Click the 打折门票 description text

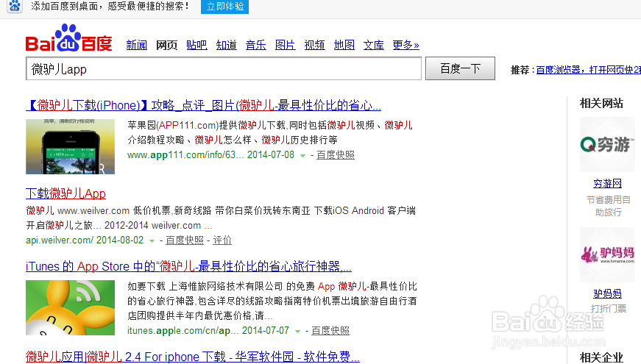coord(609,308)
